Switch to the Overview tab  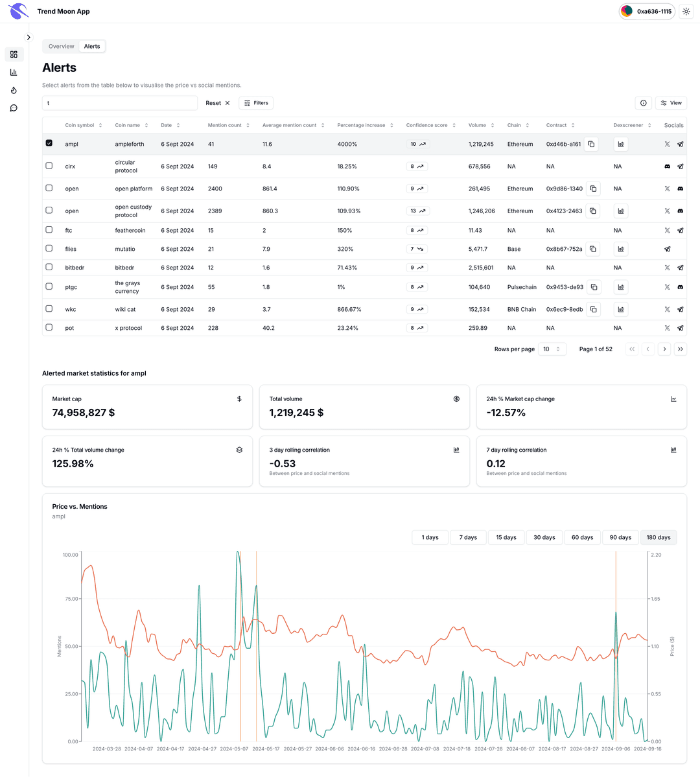click(62, 47)
